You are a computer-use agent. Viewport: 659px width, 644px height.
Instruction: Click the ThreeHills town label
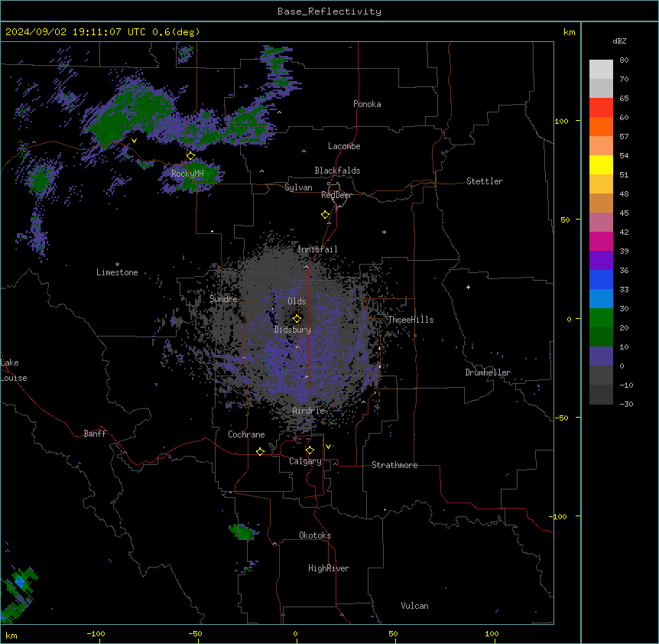pyautogui.click(x=411, y=320)
